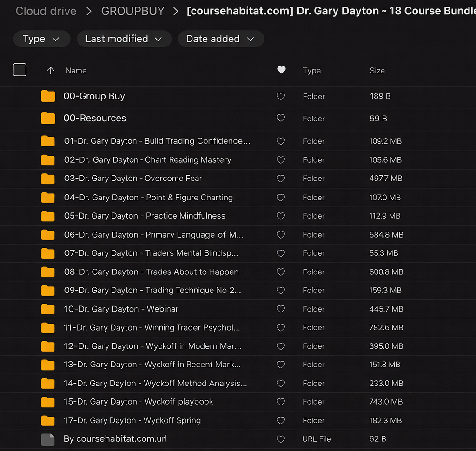Click the folder icon for 03 Overcome Fear

tap(48, 179)
